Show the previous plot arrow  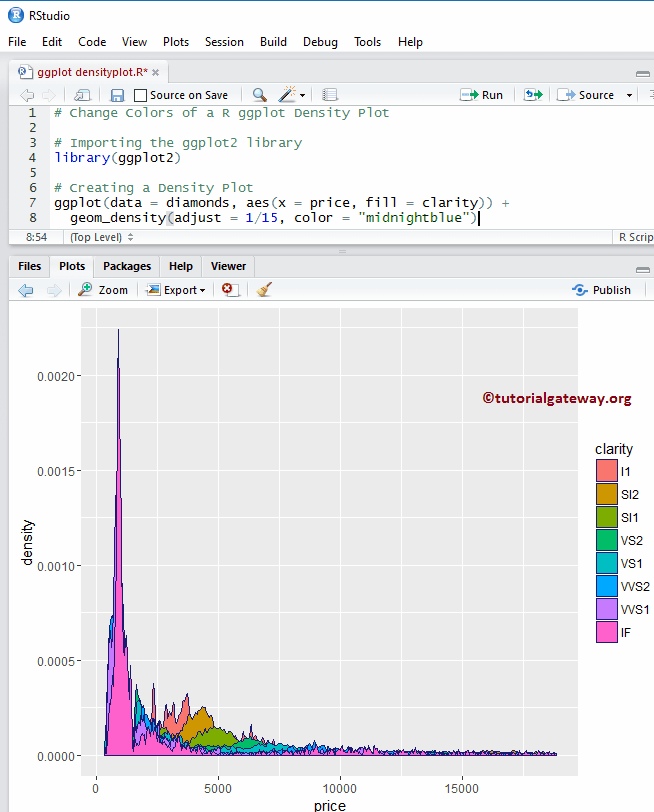pos(26,291)
